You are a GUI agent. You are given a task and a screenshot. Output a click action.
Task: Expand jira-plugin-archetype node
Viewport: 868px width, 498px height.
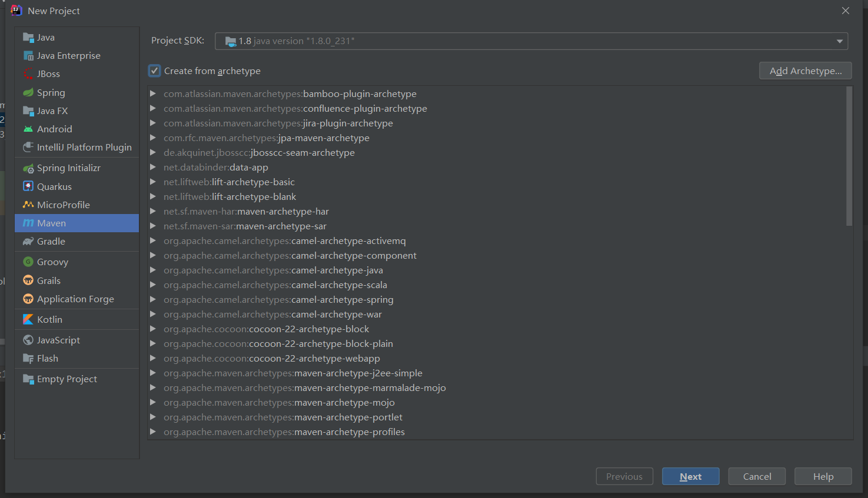pos(153,123)
